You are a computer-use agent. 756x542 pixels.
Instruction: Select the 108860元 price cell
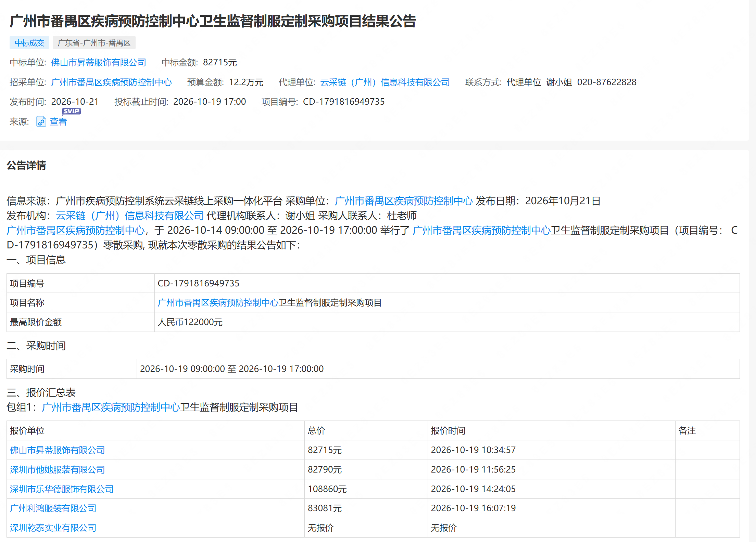[x=366, y=489]
